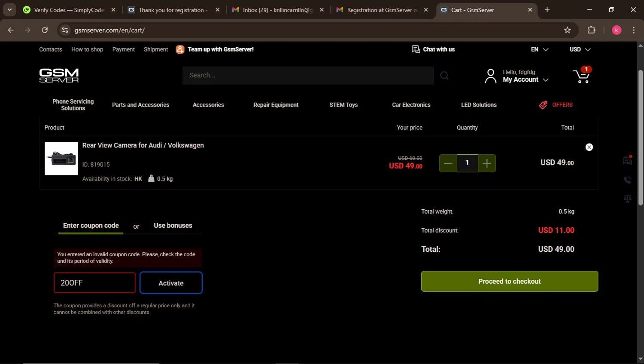Open Repair Equipment menu
644x364 pixels.
[276, 105]
